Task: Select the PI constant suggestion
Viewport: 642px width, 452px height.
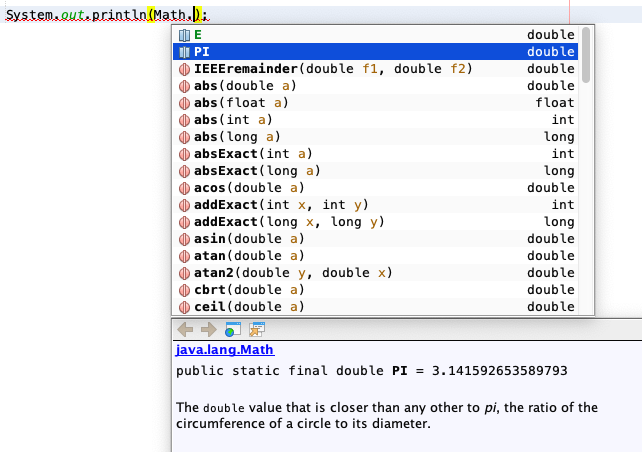Action: point(350,52)
